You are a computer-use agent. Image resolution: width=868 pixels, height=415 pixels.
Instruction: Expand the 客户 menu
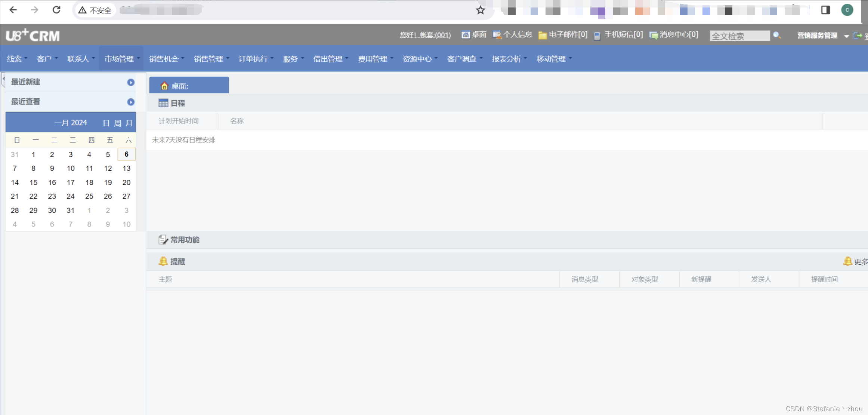click(47, 59)
